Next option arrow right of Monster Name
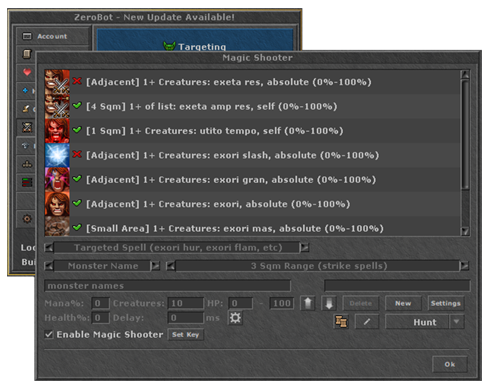The height and width of the screenshot is (390, 490). [x=155, y=266]
